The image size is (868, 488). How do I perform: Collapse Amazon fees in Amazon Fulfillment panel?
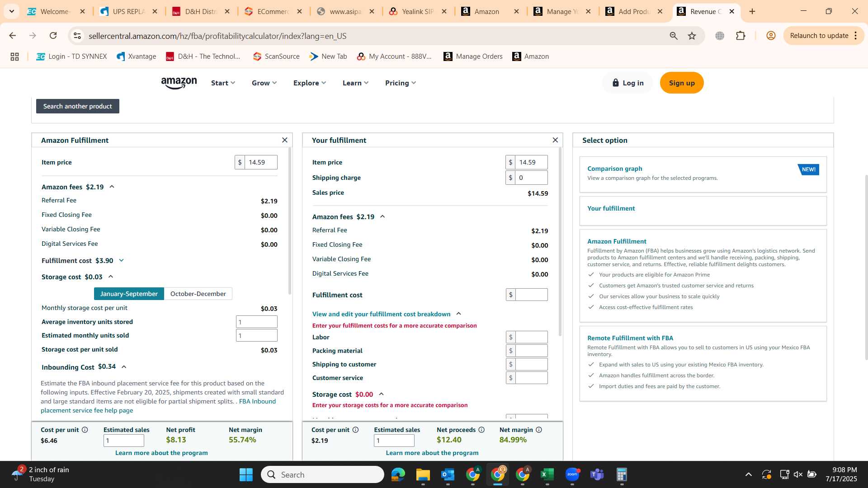(112, 187)
